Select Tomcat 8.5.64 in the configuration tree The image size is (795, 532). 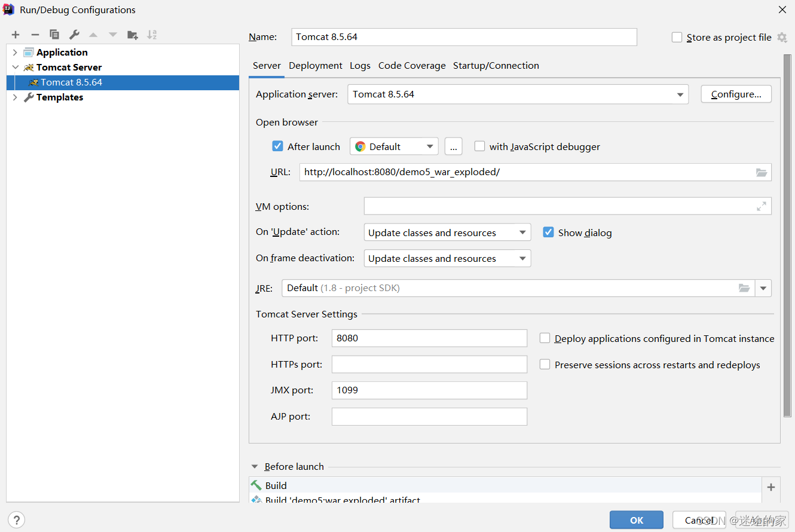[x=123, y=82]
